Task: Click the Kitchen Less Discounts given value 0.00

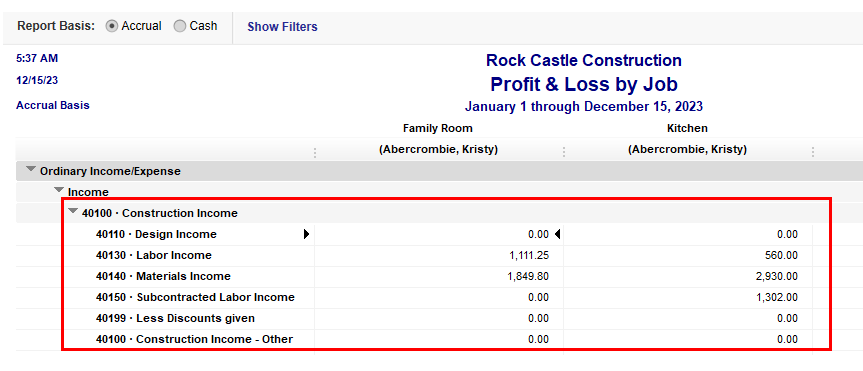Action: click(788, 318)
